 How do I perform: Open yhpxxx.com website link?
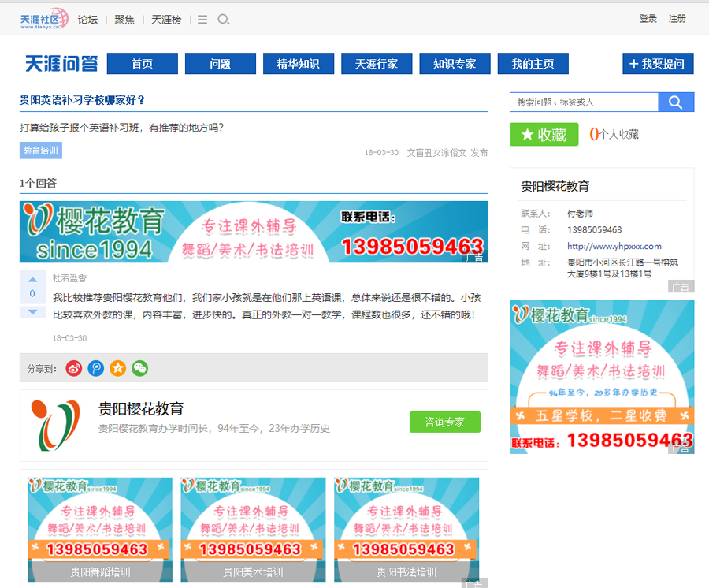coord(614,246)
